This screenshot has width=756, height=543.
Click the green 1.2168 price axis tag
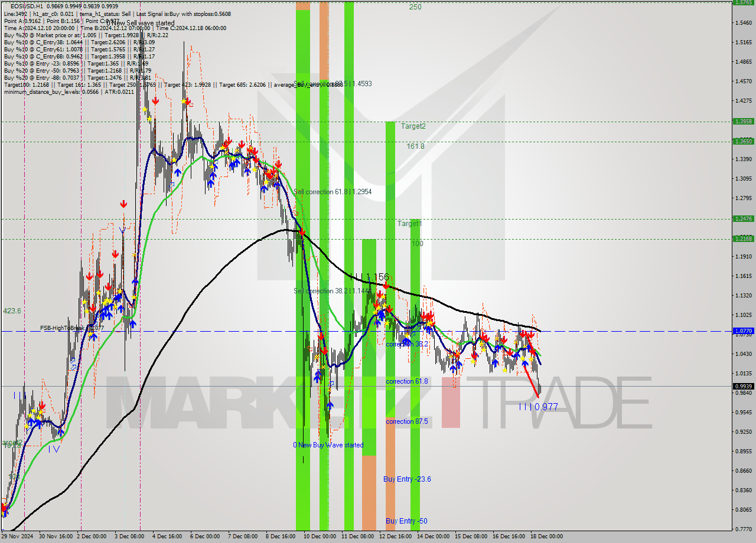click(x=743, y=238)
